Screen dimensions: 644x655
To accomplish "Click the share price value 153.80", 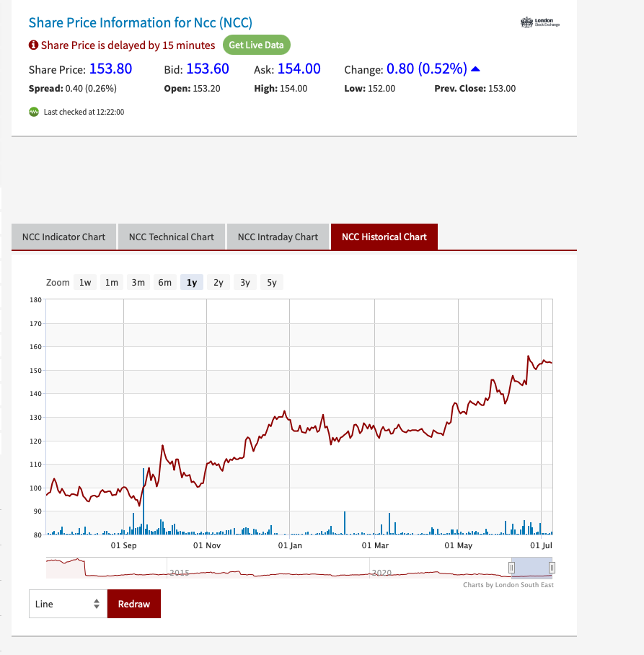I will 110,69.
